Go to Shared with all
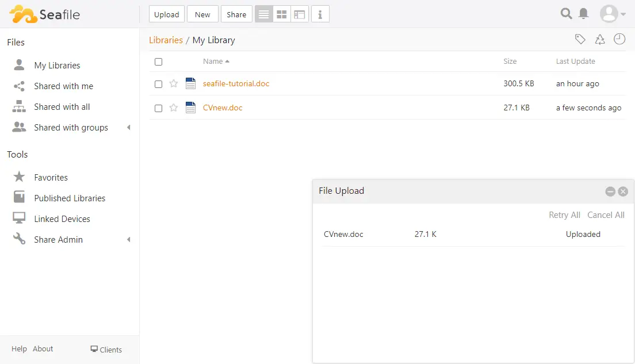The width and height of the screenshot is (635, 364). (62, 106)
